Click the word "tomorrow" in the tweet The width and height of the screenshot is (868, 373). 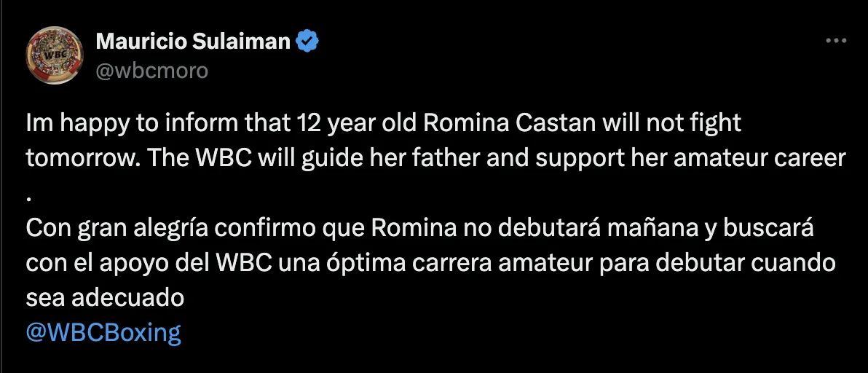click(79, 159)
